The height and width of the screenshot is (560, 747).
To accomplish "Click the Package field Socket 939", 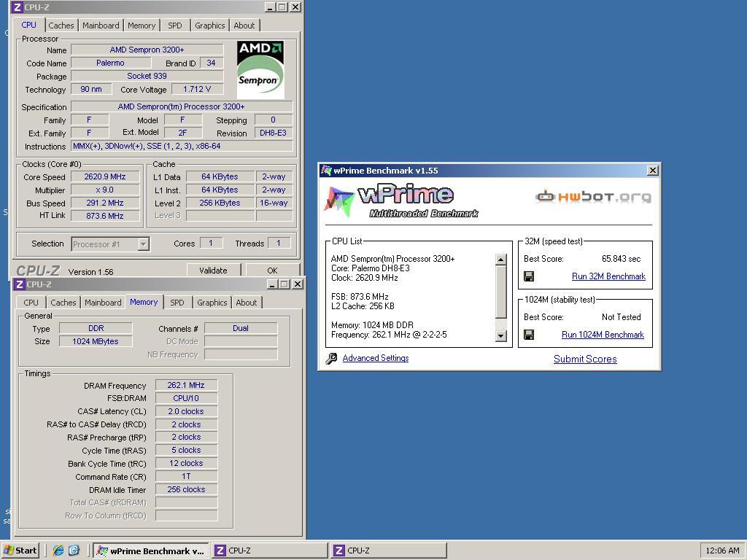I will tap(147, 76).
